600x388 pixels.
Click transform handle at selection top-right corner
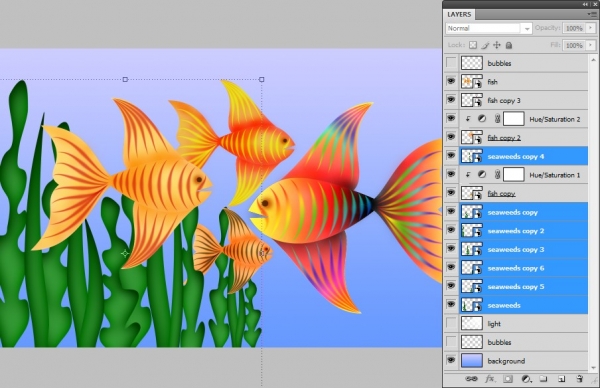(262, 80)
